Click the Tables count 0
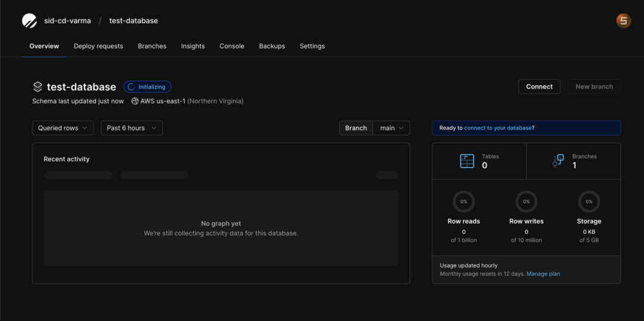The image size is (644, 321). (485, 165)
